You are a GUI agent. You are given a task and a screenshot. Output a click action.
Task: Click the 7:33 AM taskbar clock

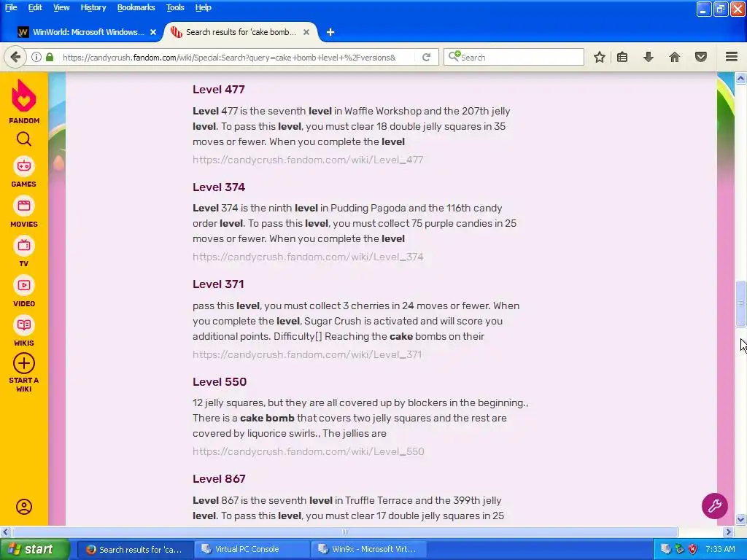pyautogui.click(x=720, y=550)
